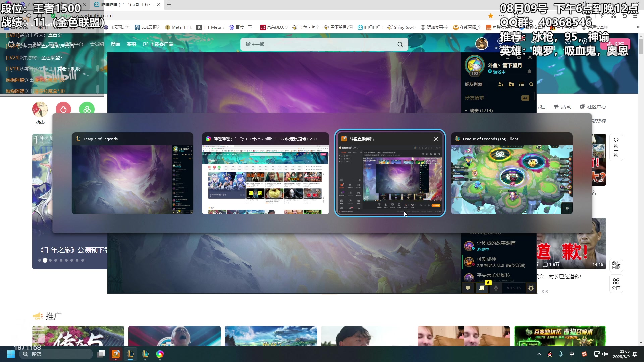
Task: Select the 斗鱼直播伴侣 window thumbnail
Action: [x=390, y=173]
